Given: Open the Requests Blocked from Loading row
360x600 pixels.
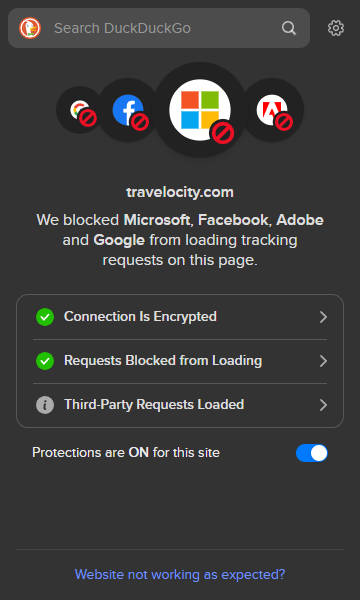Looking at the screenshot, I should pos(180,361).
